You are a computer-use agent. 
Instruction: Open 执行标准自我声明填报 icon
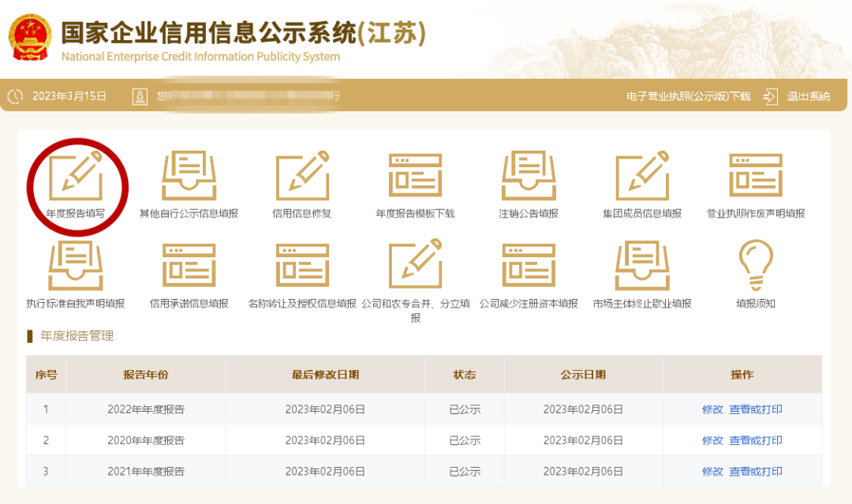pyautogui.click(x=76, y=266)
